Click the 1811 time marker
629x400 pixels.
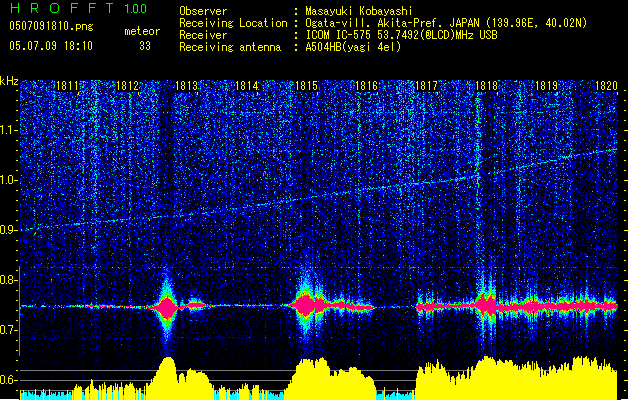[67, 86]
